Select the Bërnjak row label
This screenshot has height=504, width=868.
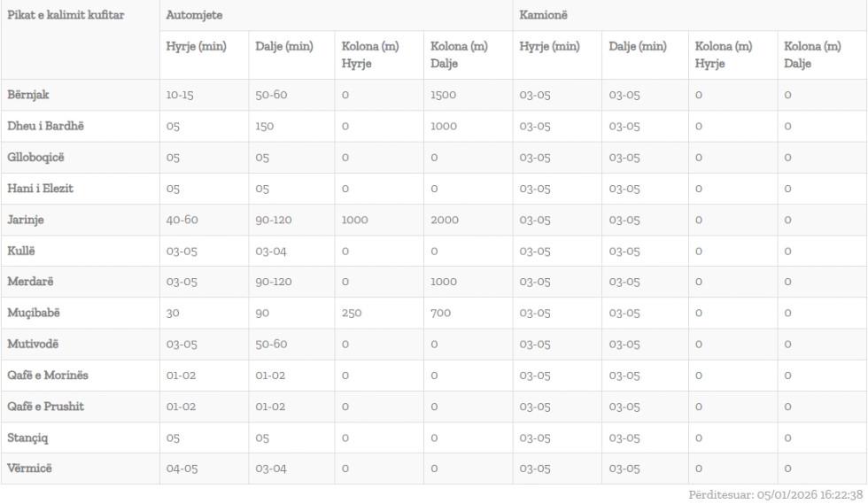(31, 95)
